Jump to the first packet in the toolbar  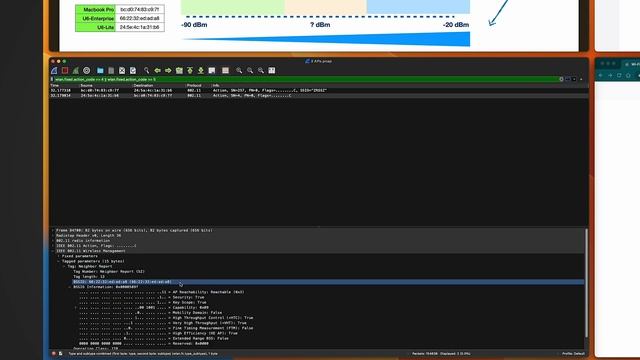(x=190, y=71)
